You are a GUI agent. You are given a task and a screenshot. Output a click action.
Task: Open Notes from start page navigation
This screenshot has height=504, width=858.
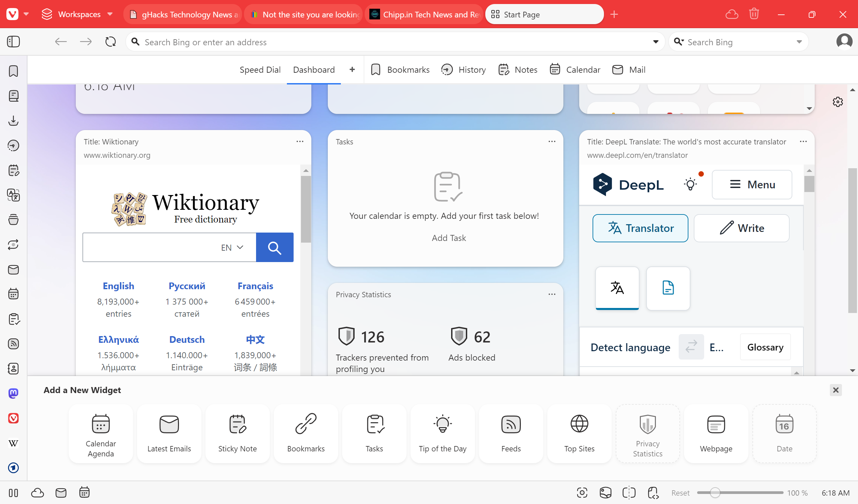coord(517,70)
